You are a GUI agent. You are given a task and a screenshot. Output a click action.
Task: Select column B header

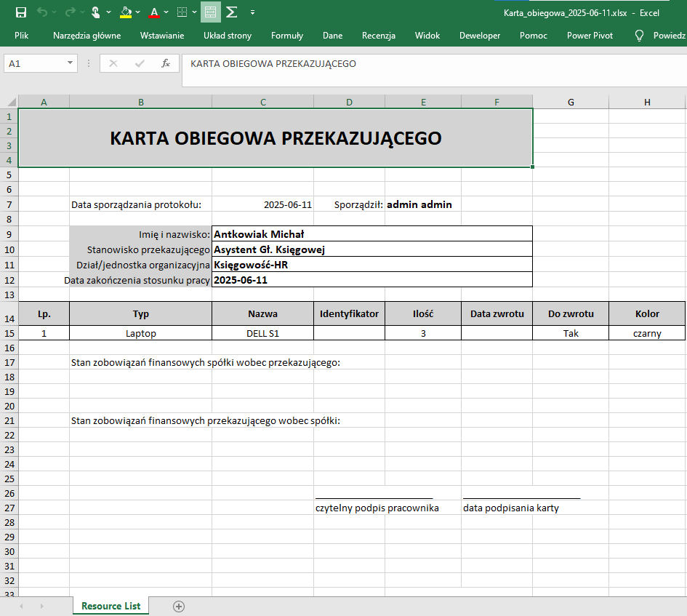click(140, 102)
